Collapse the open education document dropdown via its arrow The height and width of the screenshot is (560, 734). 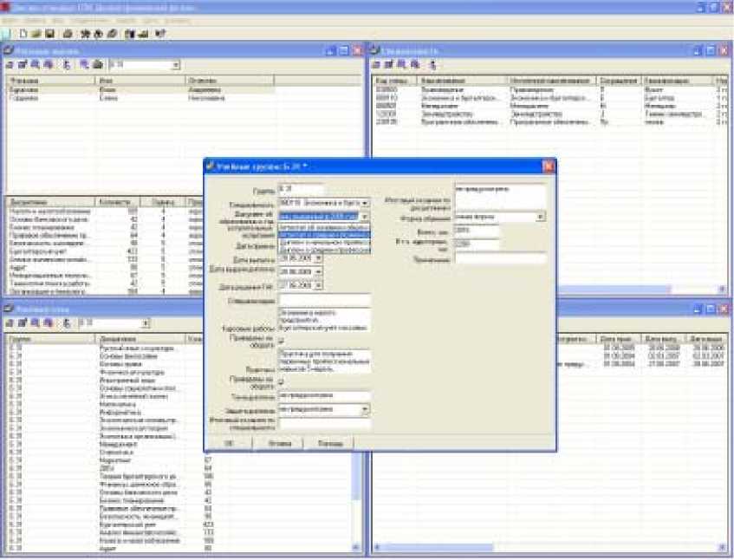pos(365,216)
